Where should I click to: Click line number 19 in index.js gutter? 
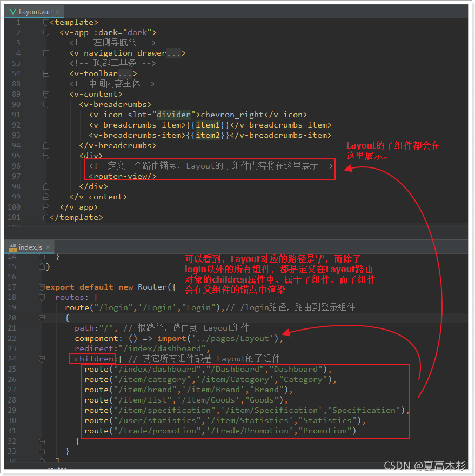(12, 307)
